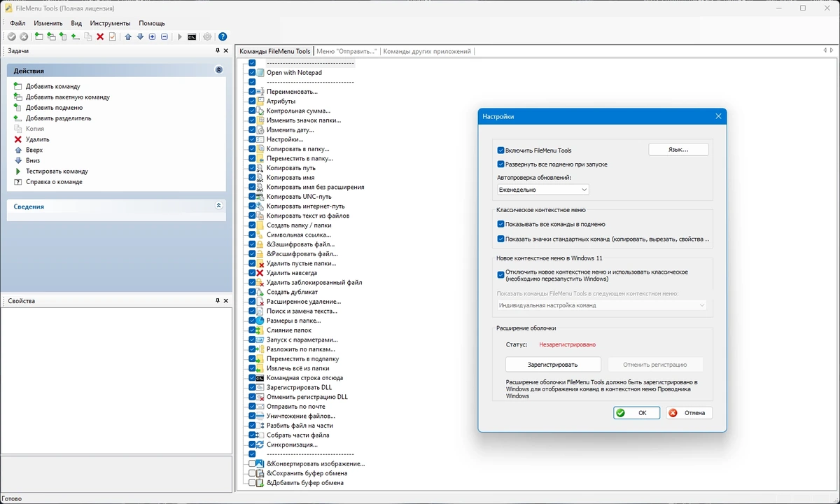Click the down arrow icon beside 'Вниз'
This screenshot has width=840, height=504.
tap(18, 160)
